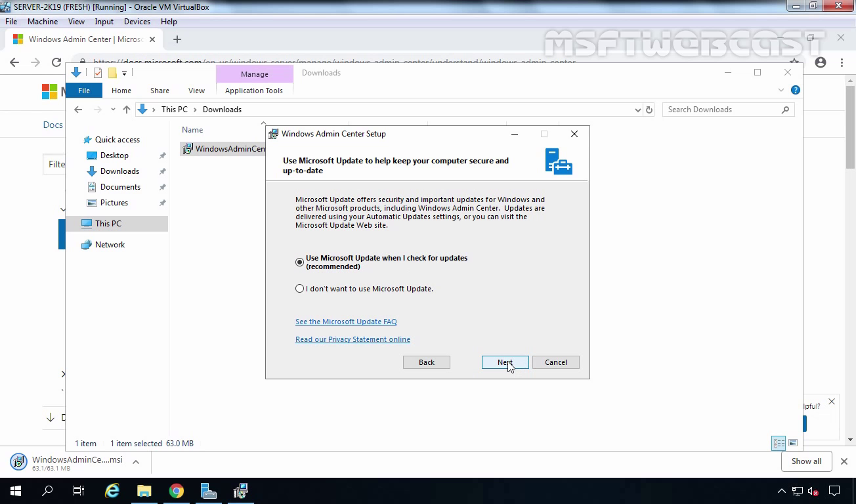Open Downloads in the navigation pane
The height and width of the screenshot is (504, 856).
pos(119,171)
